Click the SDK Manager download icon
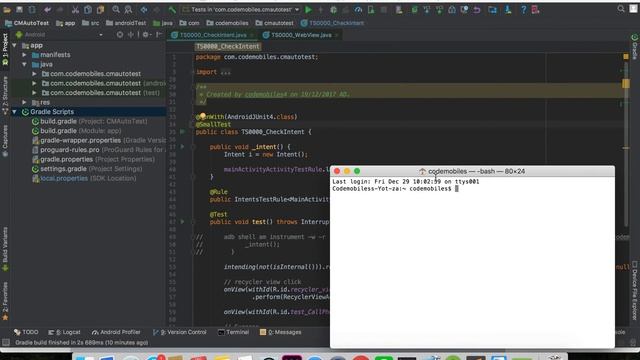The width and height of the screenshot is (640, 360). click(508, 9)
